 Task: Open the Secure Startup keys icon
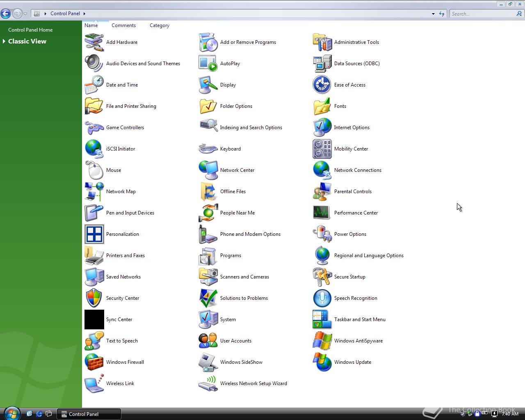pyautogui.click(x=322, y=277)
